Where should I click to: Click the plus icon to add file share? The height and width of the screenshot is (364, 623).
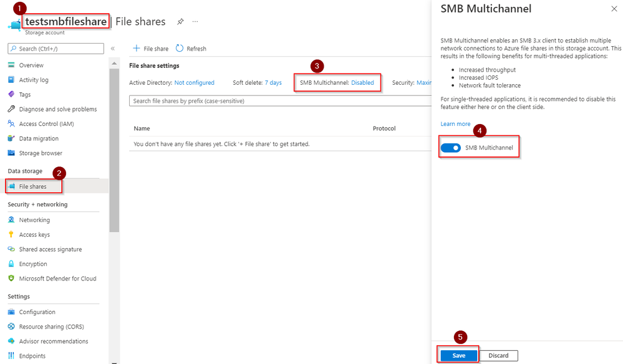tap(137, 49)
